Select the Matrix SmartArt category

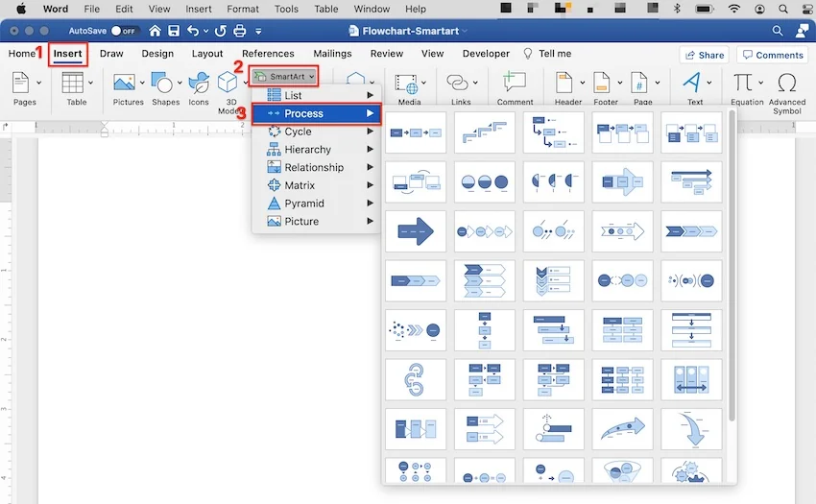(317, 185)
